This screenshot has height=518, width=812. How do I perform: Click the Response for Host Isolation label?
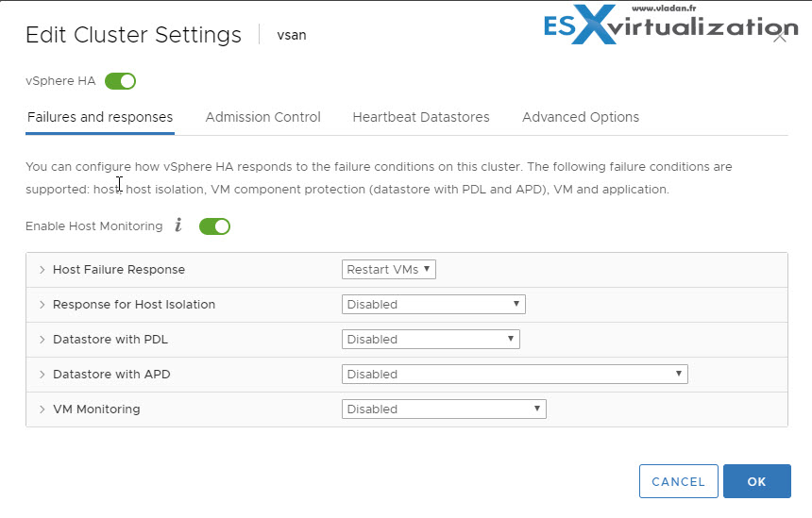pos(134,304)
